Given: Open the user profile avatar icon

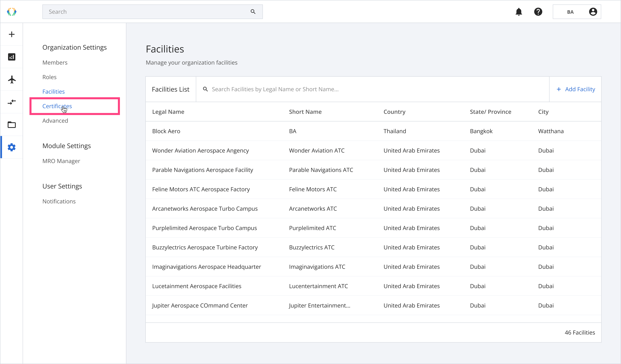Looking at the screenshot, I should (x=593, y=12).
